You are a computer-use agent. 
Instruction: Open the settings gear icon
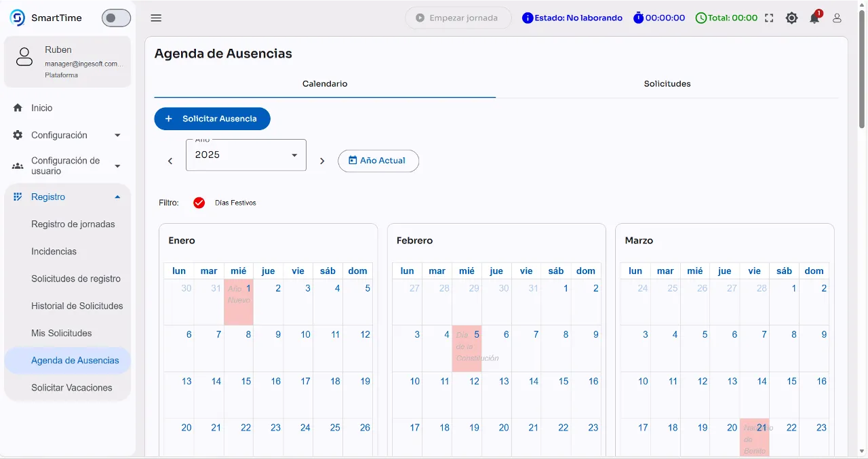(791, 18)
